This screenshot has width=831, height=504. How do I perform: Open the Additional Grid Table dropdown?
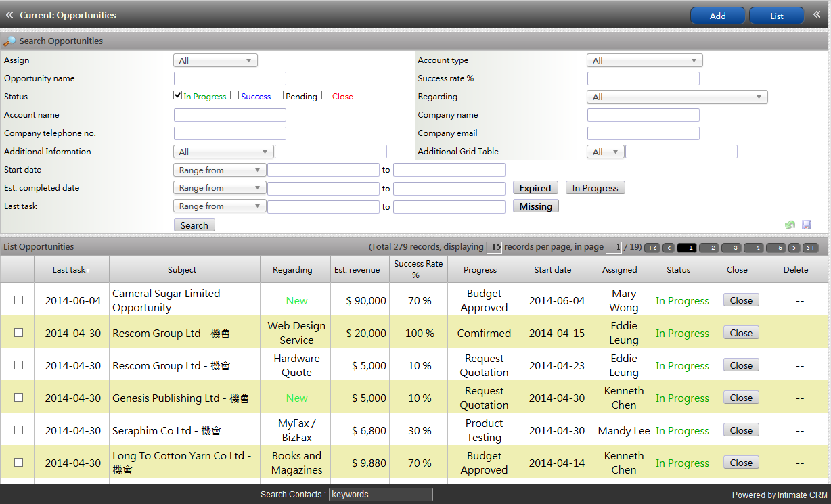click(606, 152)
